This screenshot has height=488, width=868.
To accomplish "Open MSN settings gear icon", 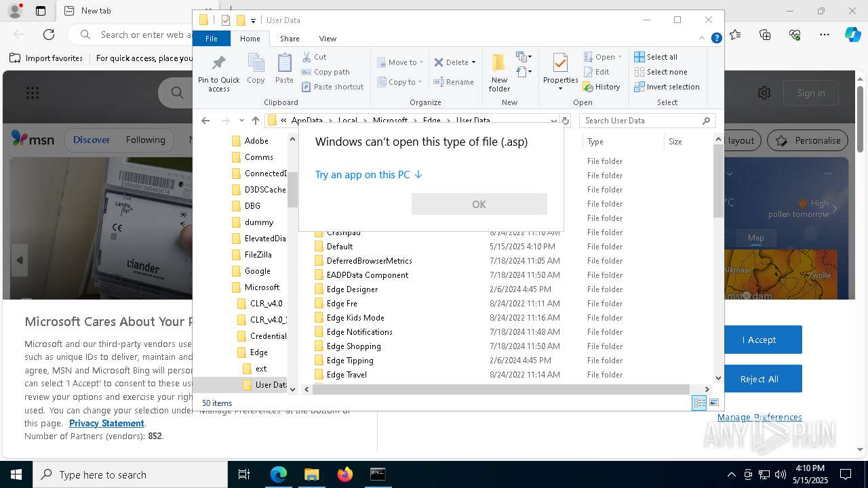I will click(764, 93).
